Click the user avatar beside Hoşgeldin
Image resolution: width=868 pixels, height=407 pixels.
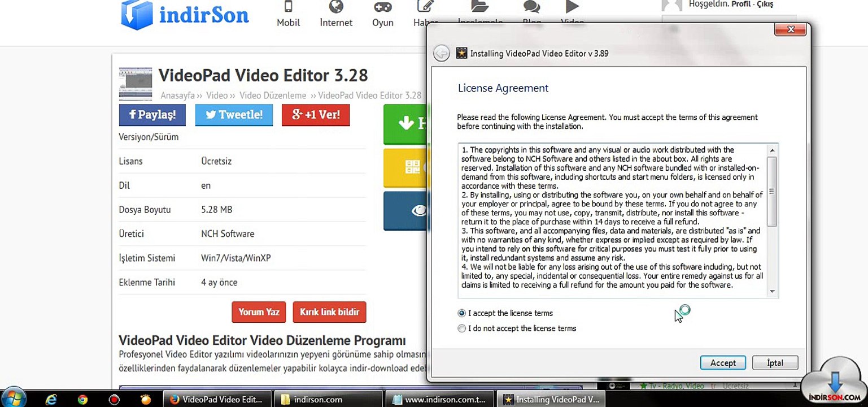(671, 5)
